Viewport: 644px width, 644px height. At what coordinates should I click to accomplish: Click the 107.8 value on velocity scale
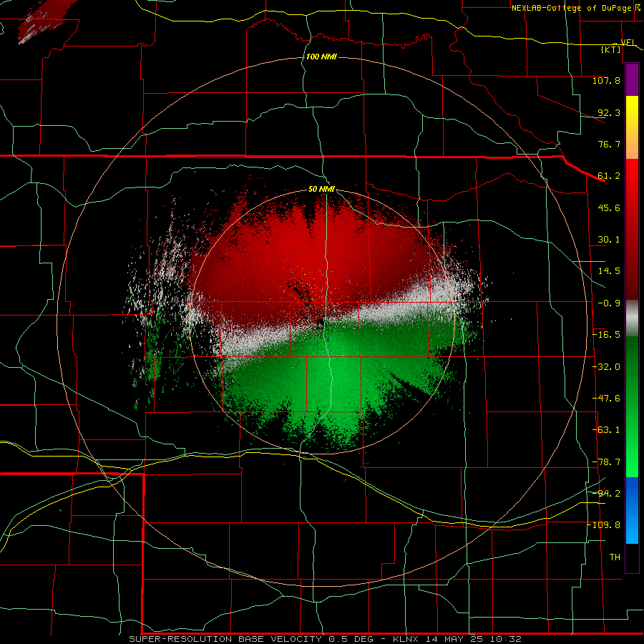tap(606, 80)
